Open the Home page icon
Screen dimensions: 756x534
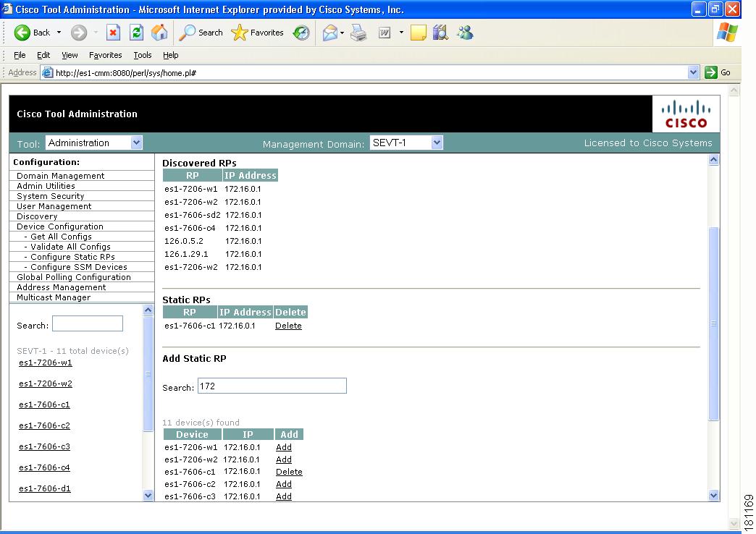[x=159, y=33]
